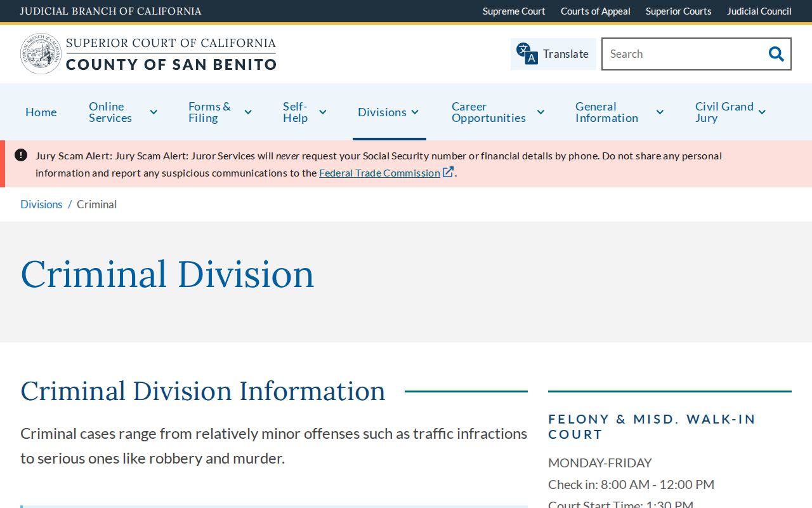The height and width of the screenshot is (508, 812).
Task: Click the paragraph about criminal cases range
Action: coord(274,446)
